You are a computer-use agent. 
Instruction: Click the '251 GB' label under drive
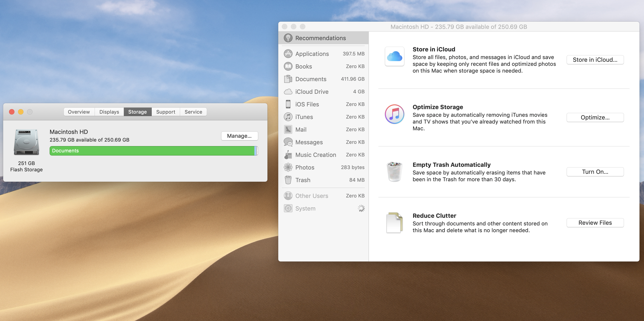click(27, 163)
